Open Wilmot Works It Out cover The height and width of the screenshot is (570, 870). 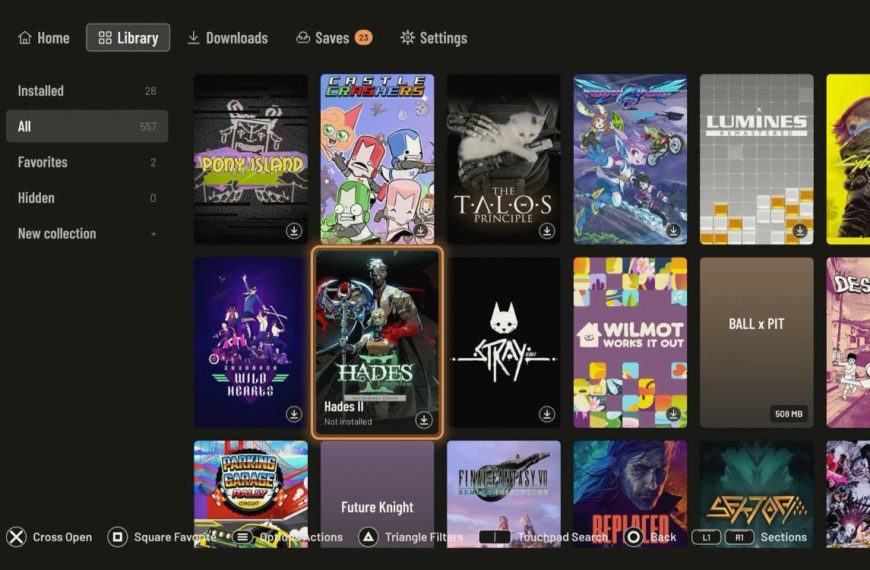[x=630, y=342]
